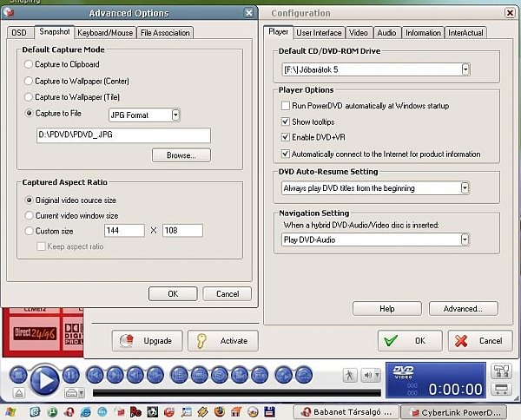
Task: Choose Current video window size option
Action: click(30, 215)
